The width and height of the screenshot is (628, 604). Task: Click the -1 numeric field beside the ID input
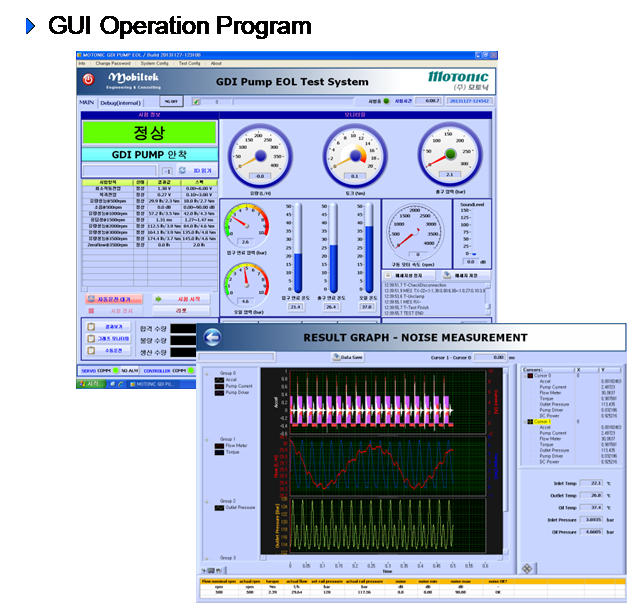(167, 171)
